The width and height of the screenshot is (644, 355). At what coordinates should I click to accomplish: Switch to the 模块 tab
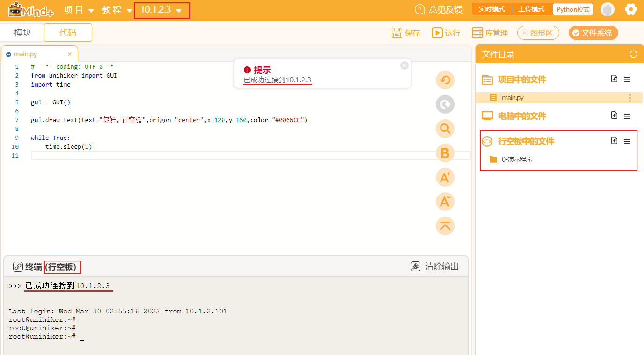pos(22,33)
